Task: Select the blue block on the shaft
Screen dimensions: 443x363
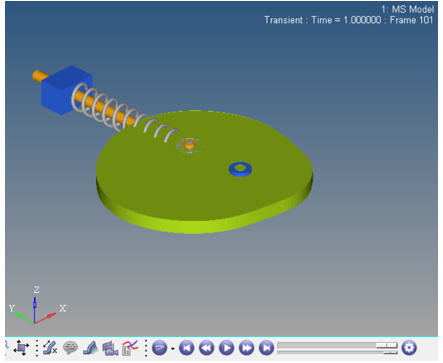Action: point(67,90)
